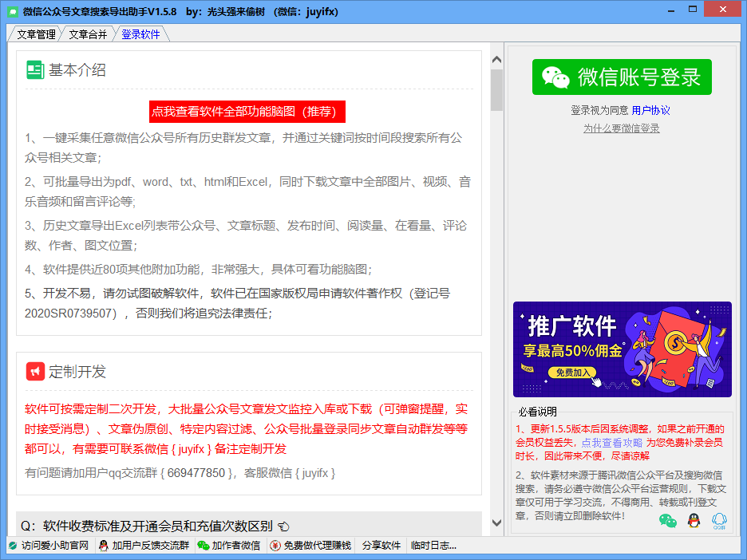Click the pointing hand icon beside the Q heading
The image size is (747, 560).
tap(283, 526)
